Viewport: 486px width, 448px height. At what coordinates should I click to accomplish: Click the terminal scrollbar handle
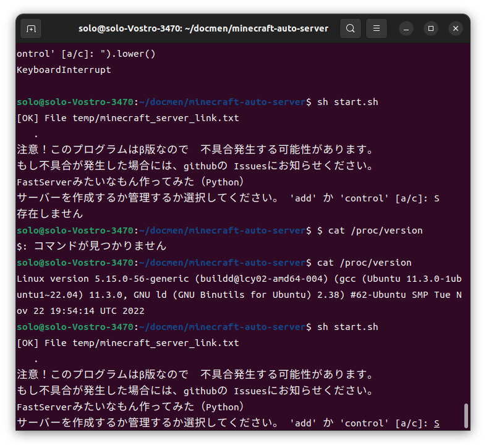click(466, 415)
